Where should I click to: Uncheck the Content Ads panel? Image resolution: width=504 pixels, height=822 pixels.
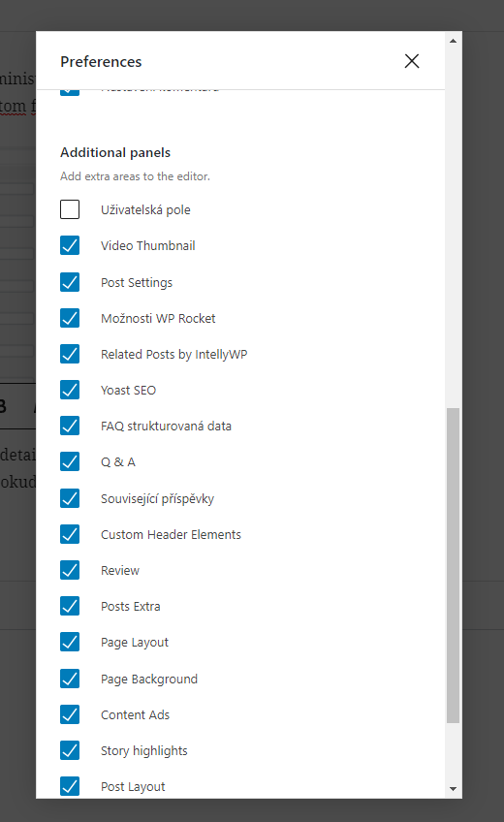70,714
